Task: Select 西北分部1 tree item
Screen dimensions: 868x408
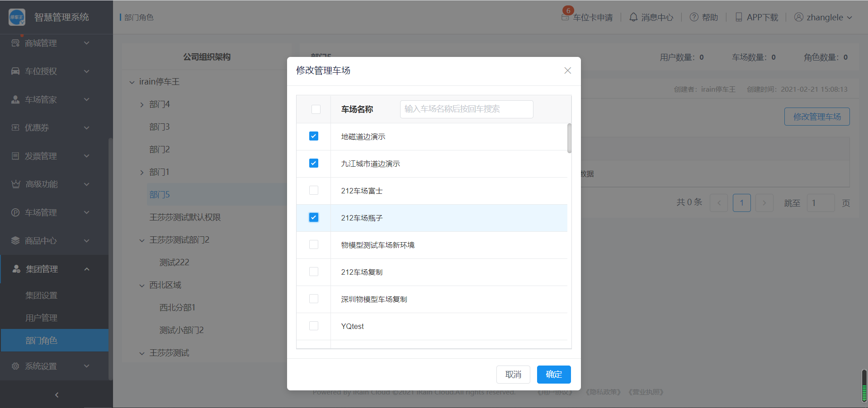Action: (177, 308)
